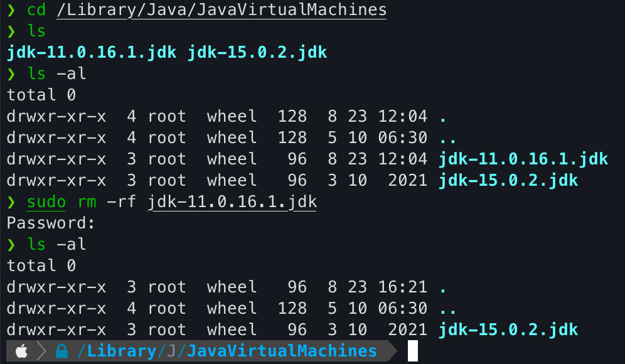
Task: Click the lock icon in the prompt
Action: (x=61, y=351)
